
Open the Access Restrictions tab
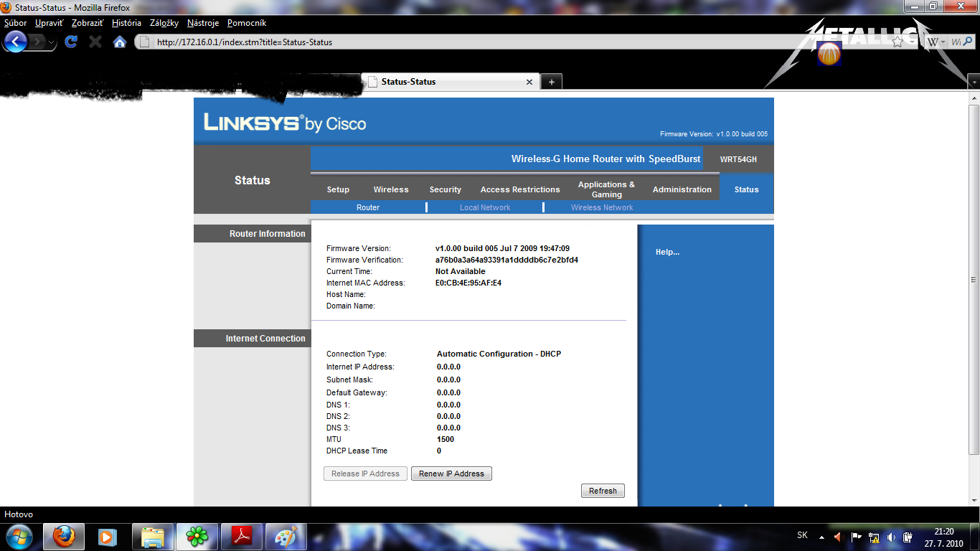point(520,189)
